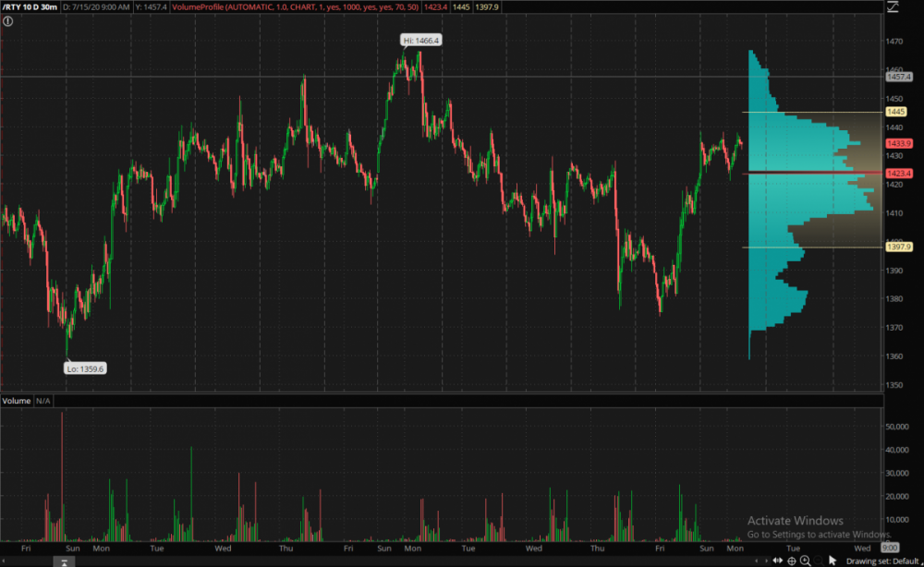Click the Hi: 1466.4 price bubble
Screen dimensions: 924x567
click(421, 40)
